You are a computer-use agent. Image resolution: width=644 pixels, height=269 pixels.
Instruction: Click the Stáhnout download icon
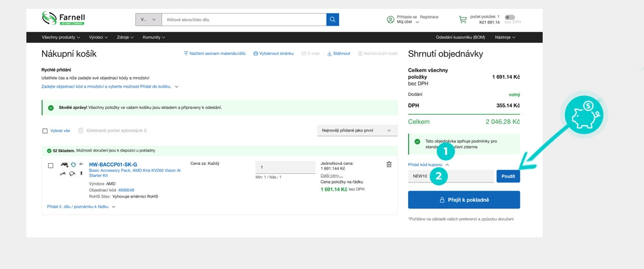329,53
